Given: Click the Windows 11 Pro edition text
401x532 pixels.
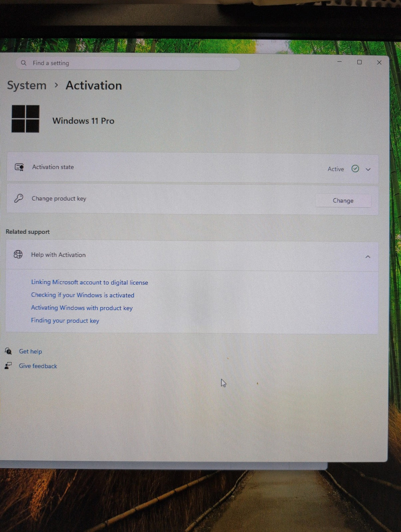Looking at the screenshot, I should click(83, 121).
